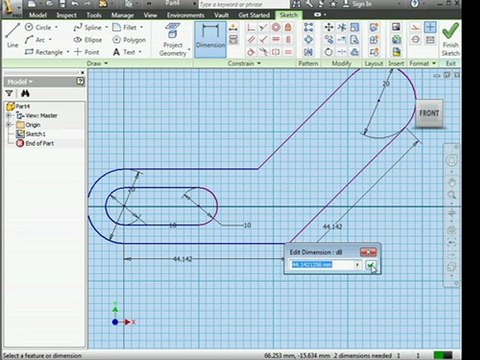Toggle Show Constraints under Automatic Dimensions
This screenshot has height=360, width=480.
coord(233,40)
